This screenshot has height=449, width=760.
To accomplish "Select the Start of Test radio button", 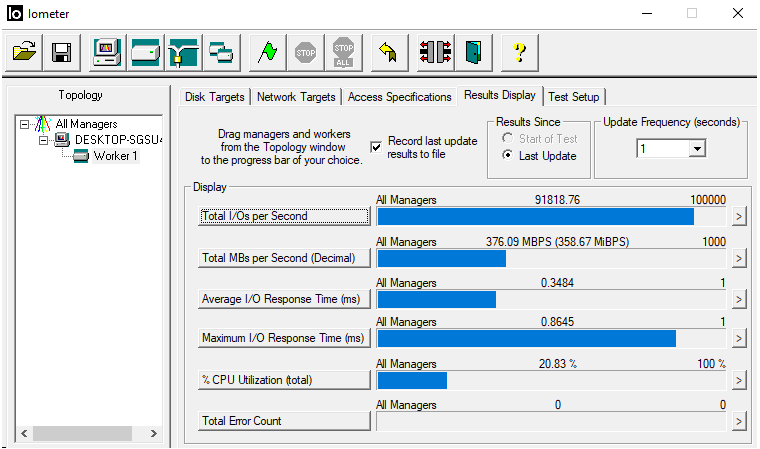I will click(508, 139).
